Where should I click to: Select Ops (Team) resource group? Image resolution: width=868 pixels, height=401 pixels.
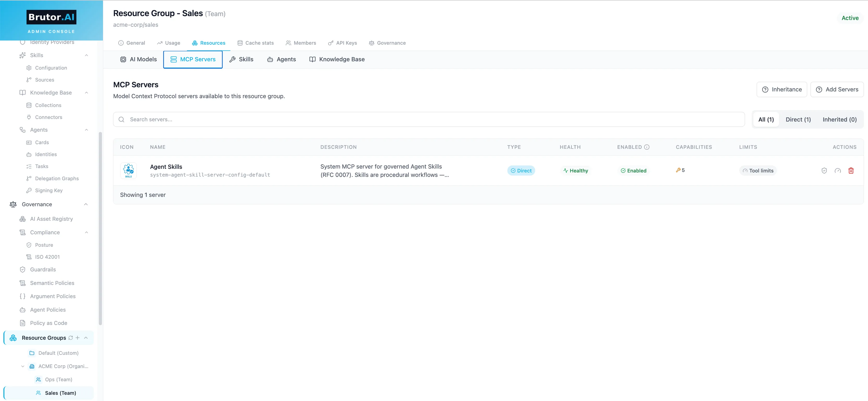(x=58, y=379)
